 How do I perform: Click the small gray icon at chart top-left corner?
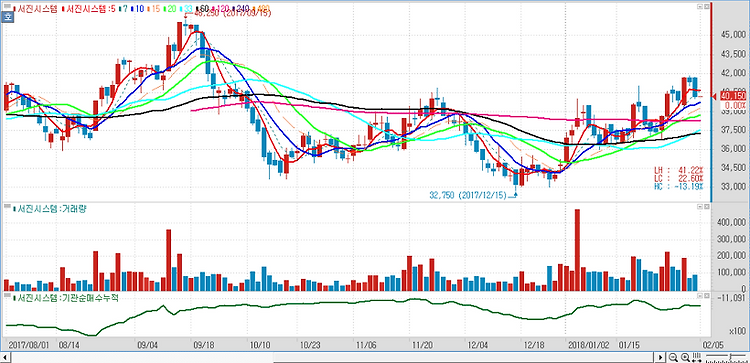tap(6, 7)
